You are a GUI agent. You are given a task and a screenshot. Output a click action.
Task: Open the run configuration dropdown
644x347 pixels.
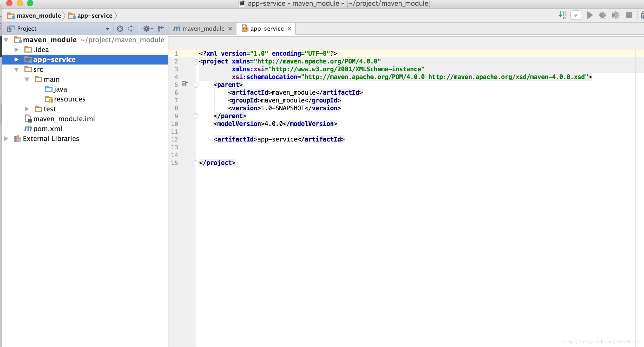tap(576, 15)
